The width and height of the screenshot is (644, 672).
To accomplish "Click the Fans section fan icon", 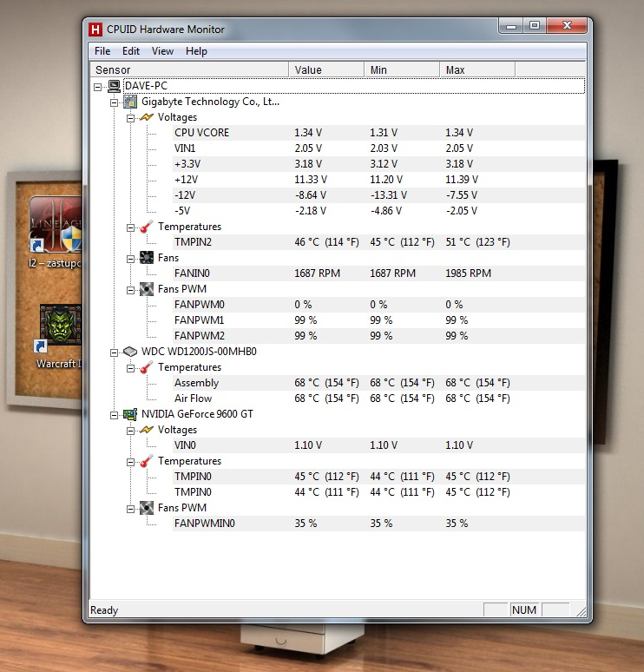I will [147, 258].
